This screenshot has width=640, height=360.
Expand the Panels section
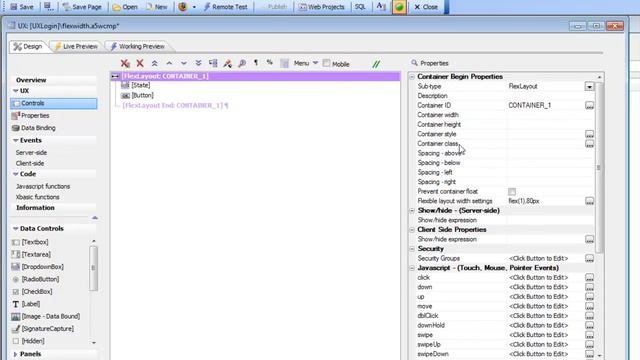[16, 354]
